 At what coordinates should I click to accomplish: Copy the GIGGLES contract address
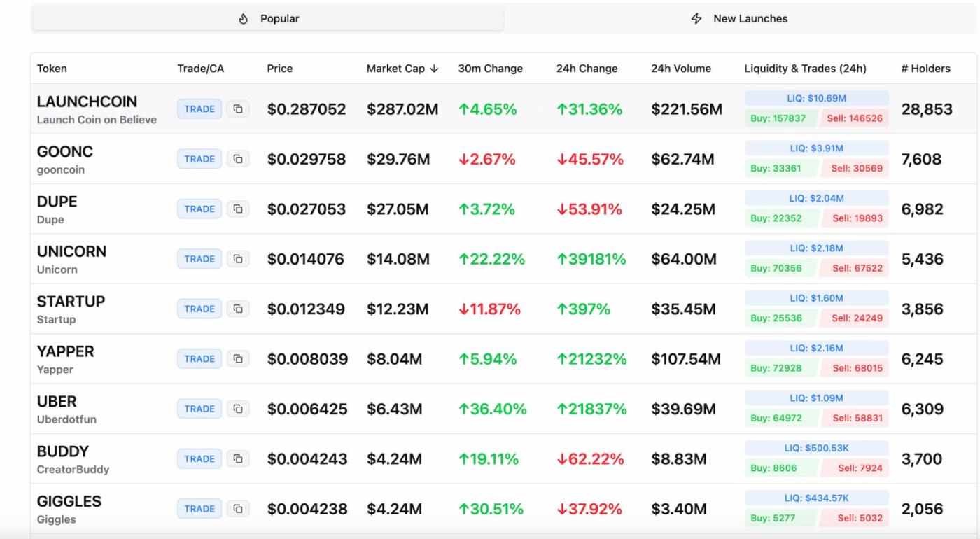click(238, 509)
